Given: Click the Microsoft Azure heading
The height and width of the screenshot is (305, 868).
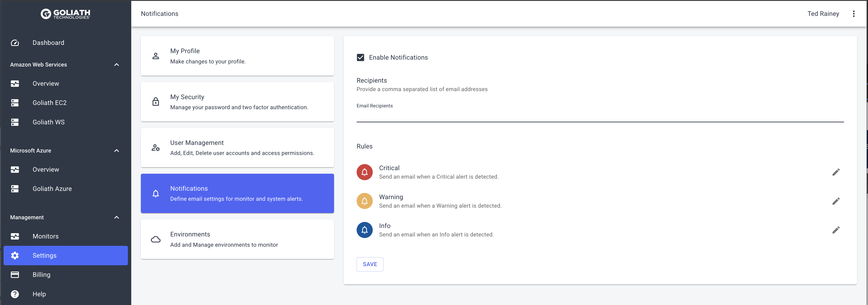Looking at the screenshot, I should pyautogui.click(x=31, y=150).
